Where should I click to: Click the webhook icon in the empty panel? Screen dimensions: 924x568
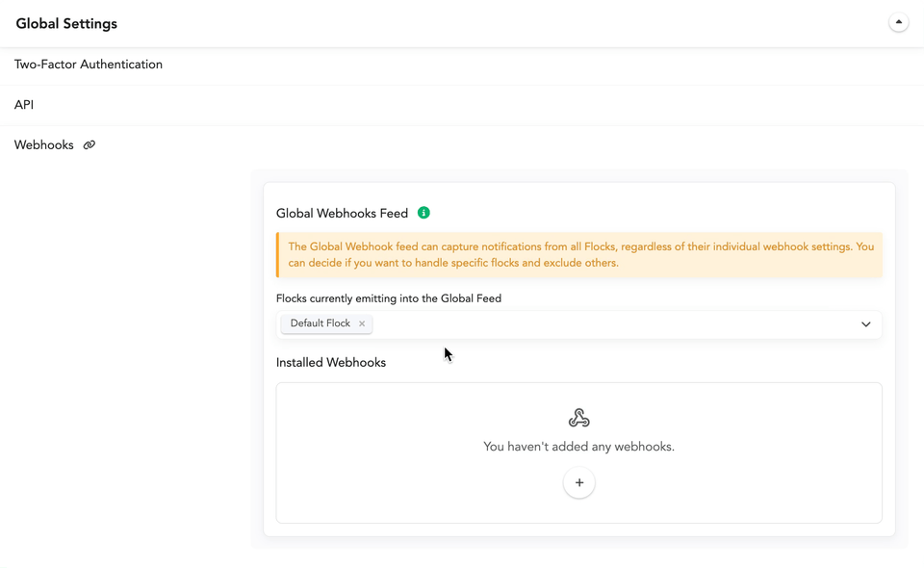coord(578,418)
